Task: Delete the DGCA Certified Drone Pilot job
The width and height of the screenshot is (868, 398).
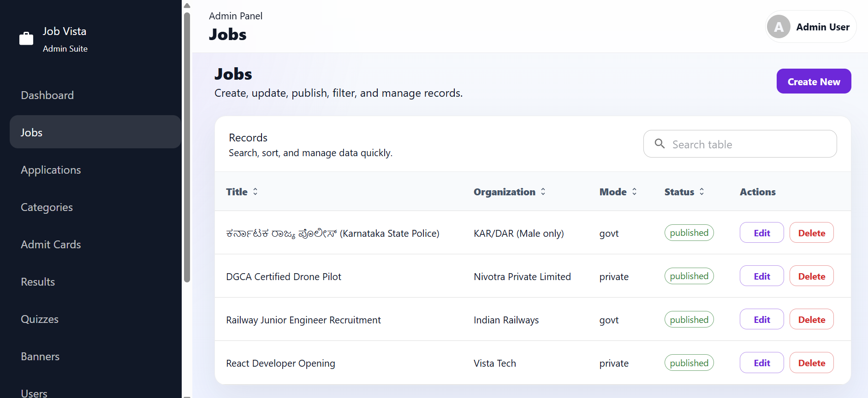Action: [x=811, y=276]
